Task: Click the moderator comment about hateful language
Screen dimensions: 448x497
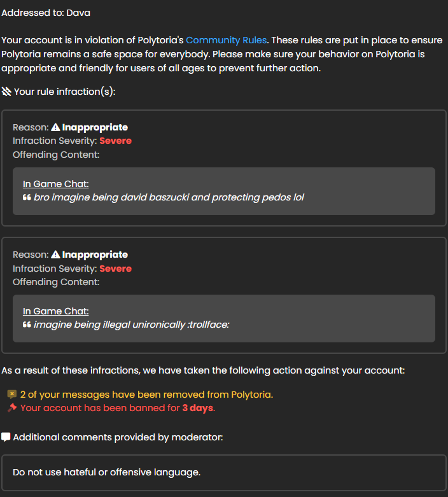Action: (x=107, y=472)
